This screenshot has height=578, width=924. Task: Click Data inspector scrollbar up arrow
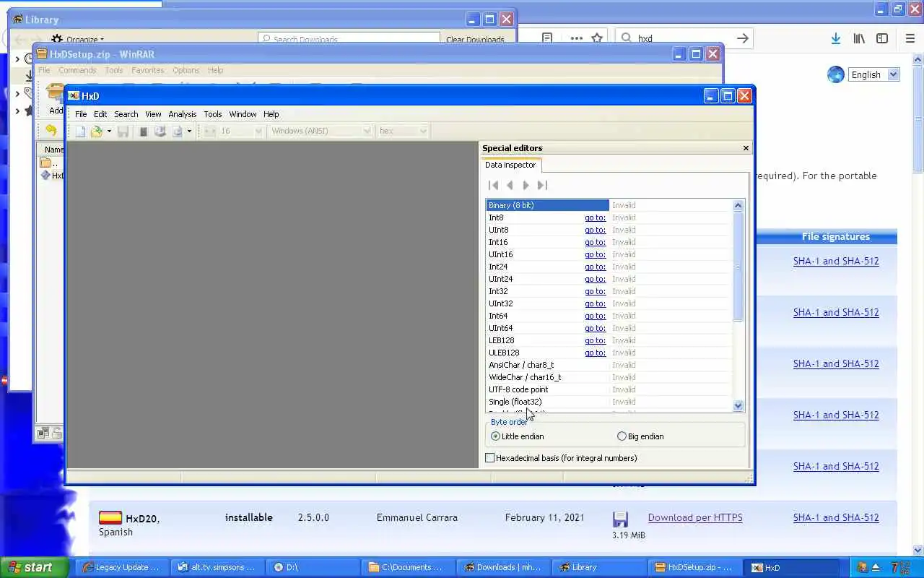click(738, 206)
